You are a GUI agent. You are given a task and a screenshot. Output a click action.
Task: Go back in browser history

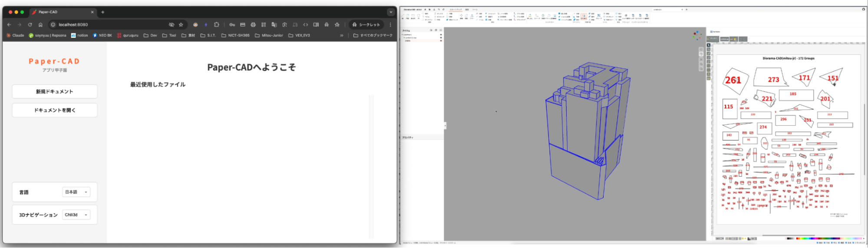tap(9, 25)
